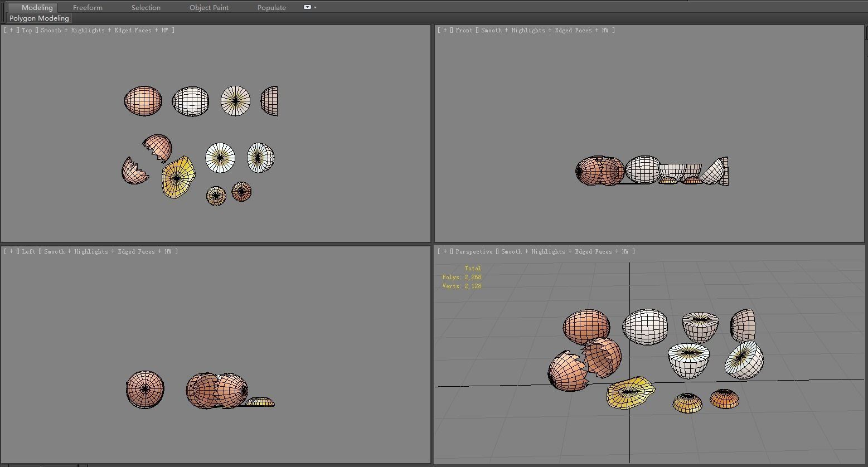Open the Populate ribbon tab

point(271,8)
